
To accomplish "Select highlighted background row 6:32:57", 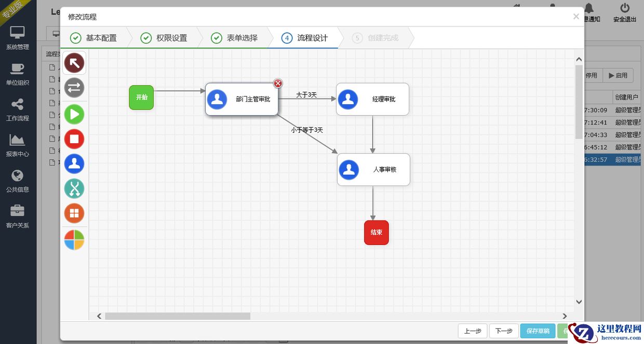I will 613,160.
